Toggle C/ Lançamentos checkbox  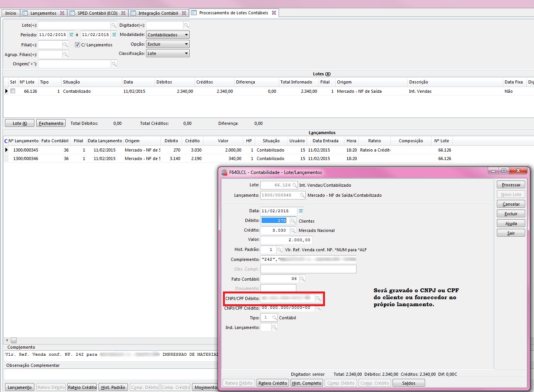point(77,45)
